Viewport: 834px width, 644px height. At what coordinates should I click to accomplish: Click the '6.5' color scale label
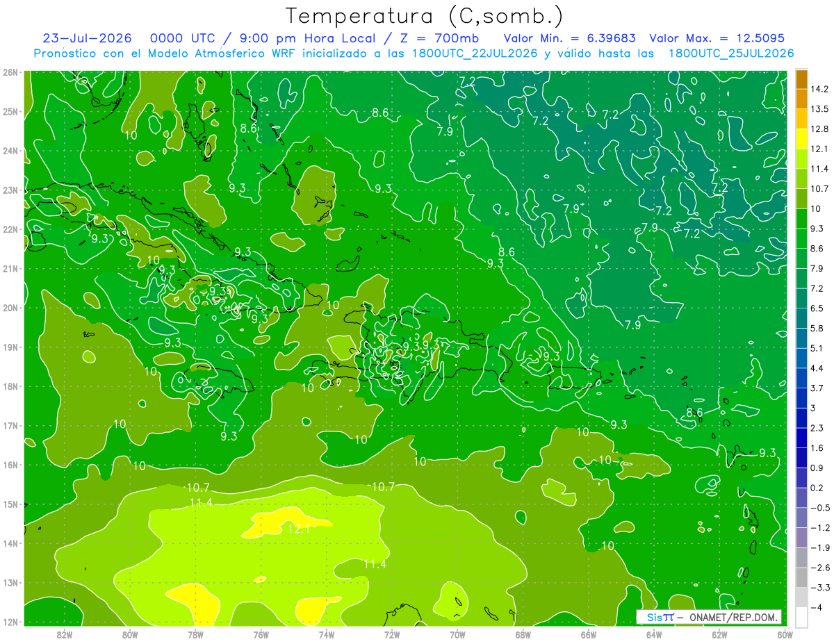817,308
